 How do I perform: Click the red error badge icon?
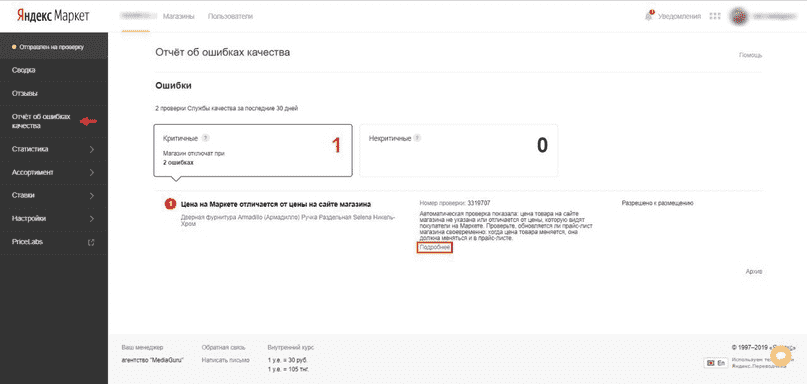pos(170,204)
